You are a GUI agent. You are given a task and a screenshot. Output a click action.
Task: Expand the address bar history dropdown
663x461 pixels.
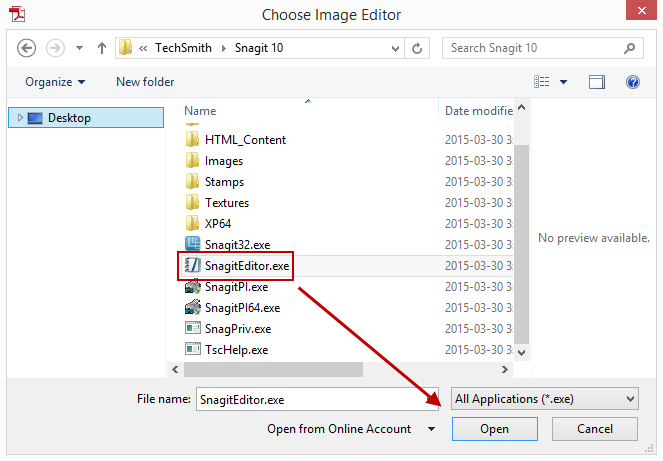pyautogui.click(x=395, y=48)
